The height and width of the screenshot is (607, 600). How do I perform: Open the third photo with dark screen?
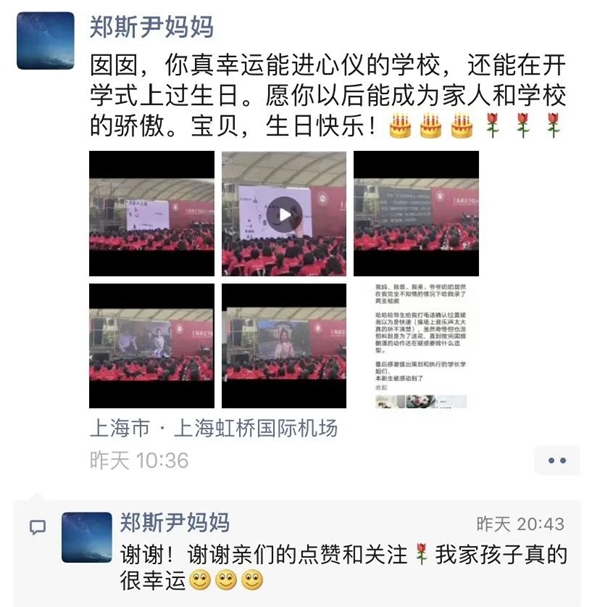click(416, 214)
